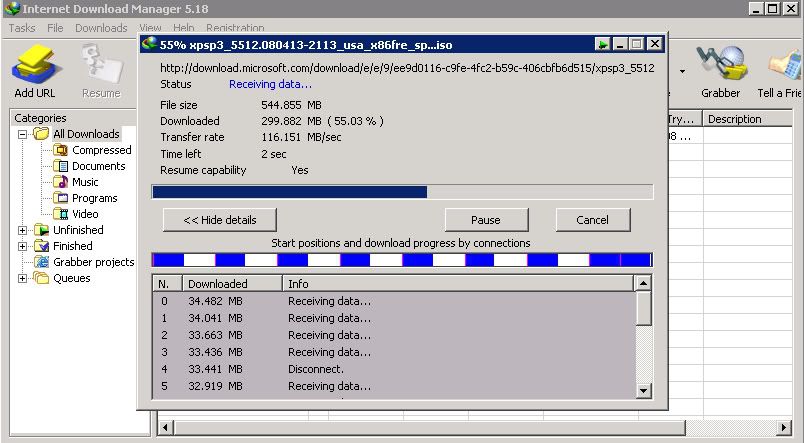
Task: Click the Music category icon
Action: (x=61, y=182)
